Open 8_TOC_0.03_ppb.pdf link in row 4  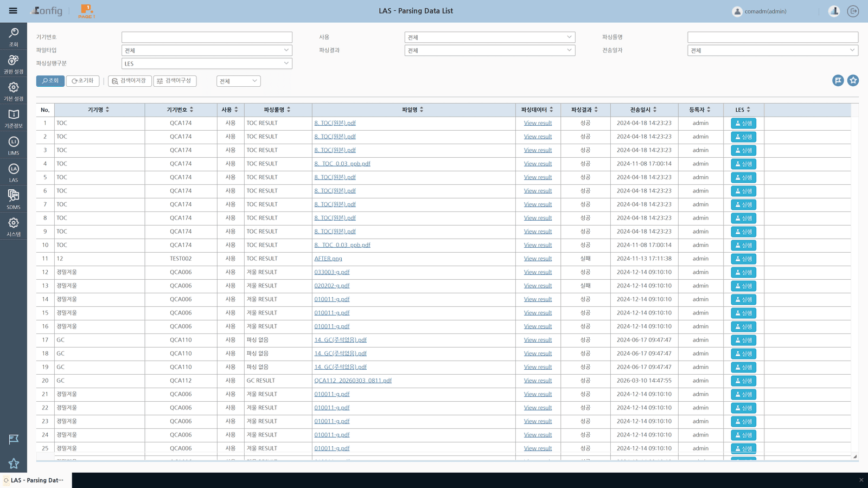[342, 164]
